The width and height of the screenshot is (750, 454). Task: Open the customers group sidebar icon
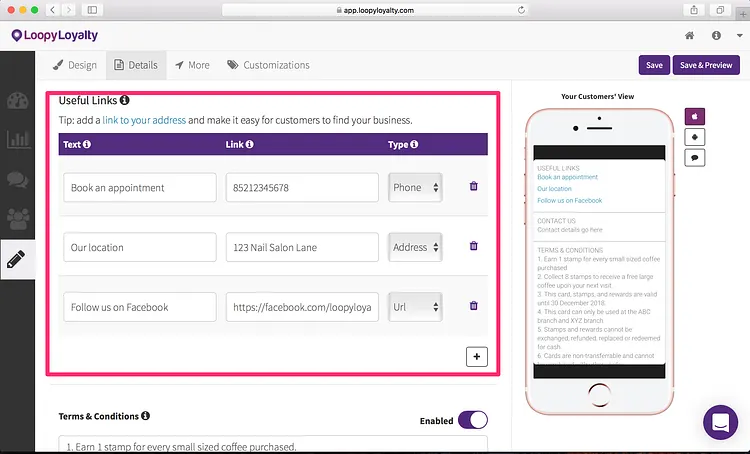pos(18,219)
